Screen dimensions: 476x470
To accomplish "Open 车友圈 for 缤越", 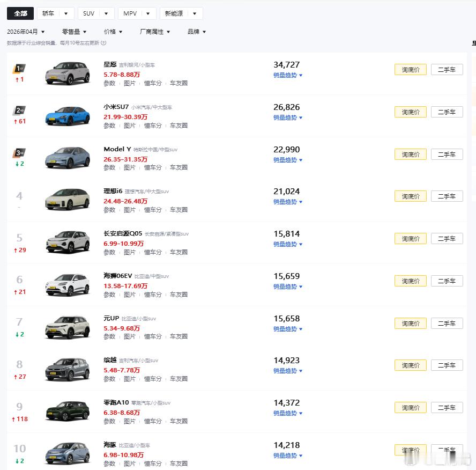I will [179, 379].
